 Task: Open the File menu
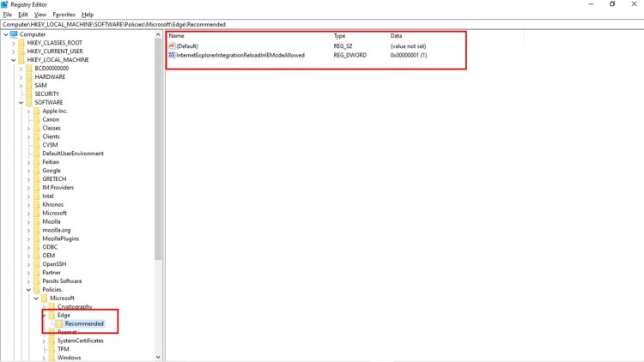[x=8, y=15]
